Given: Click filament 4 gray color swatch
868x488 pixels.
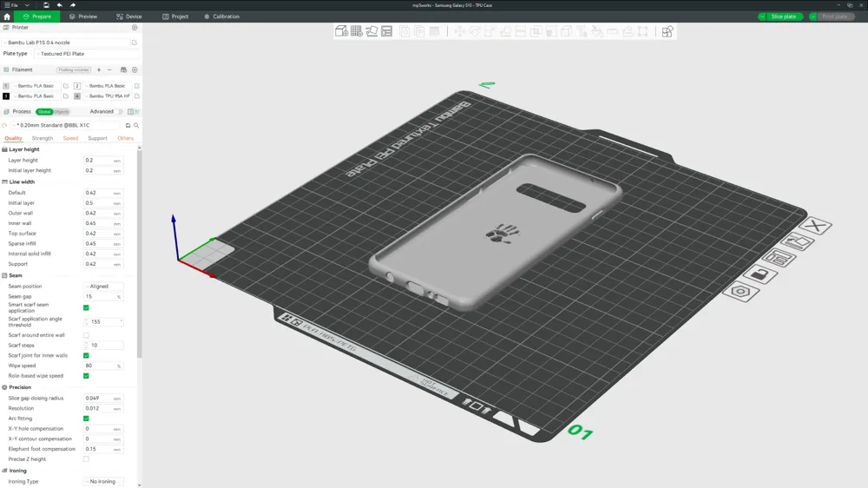Looking at the screenshot, I should pyautogui.click(x=77, y=96).
